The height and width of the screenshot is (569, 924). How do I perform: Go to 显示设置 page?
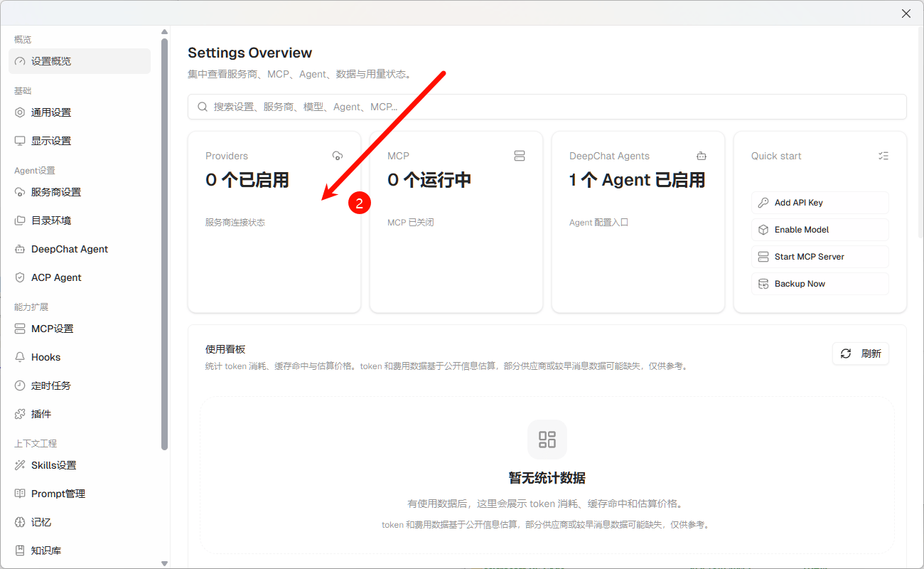pyautogui.click(x=80, y=141)
